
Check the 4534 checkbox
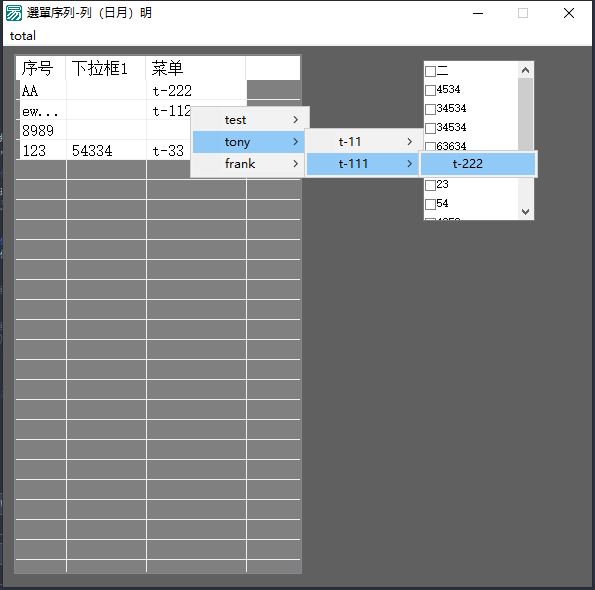430,90
